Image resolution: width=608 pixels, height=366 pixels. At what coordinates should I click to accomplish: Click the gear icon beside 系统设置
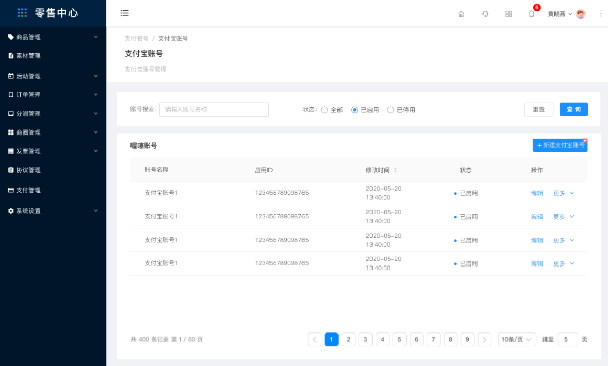click(x=11, y=211)
